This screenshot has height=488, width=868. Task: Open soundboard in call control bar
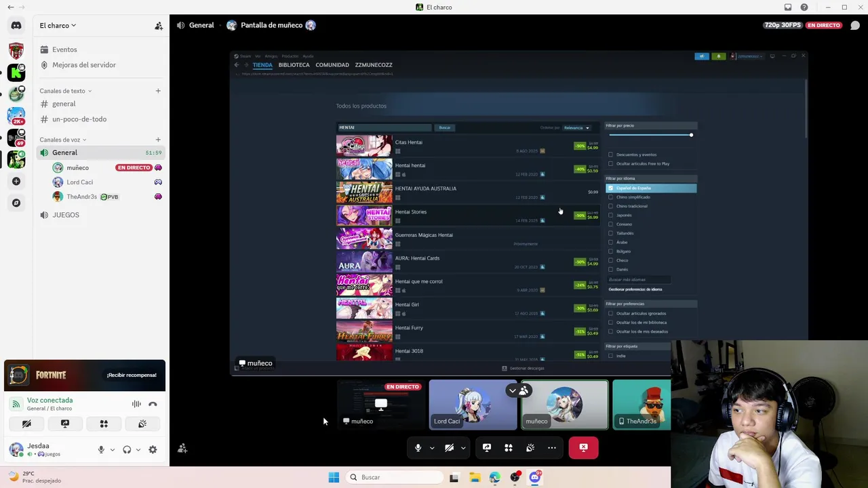tap(530, 447)
